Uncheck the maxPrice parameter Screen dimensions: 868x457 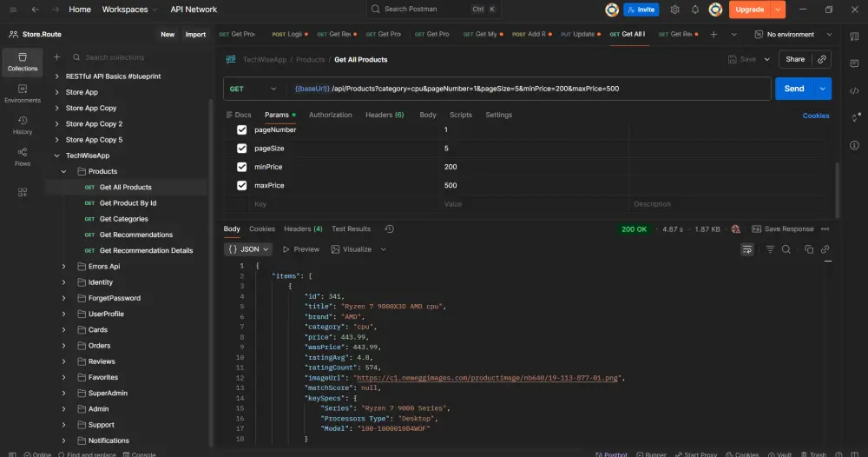242,186
